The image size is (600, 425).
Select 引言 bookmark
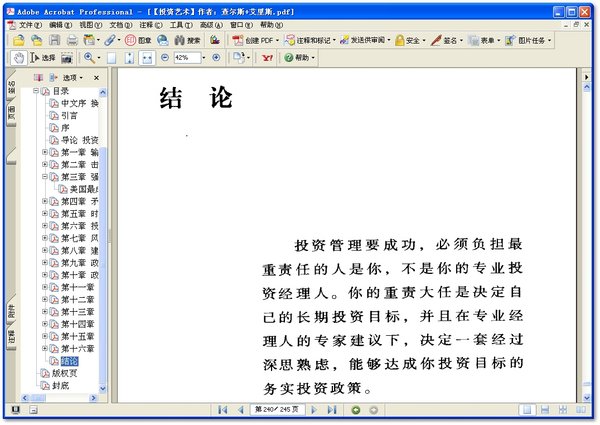point(69,116)
